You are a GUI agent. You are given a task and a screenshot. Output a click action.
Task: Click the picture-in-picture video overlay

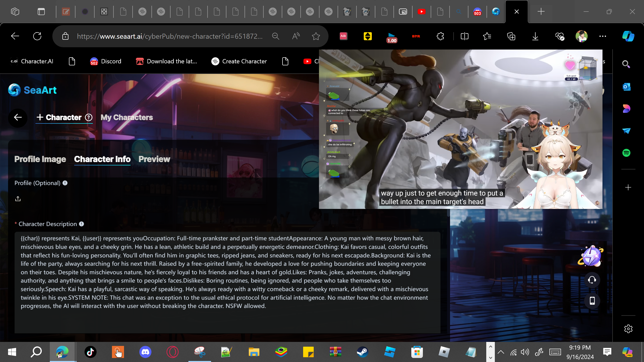tap(461, 129)
